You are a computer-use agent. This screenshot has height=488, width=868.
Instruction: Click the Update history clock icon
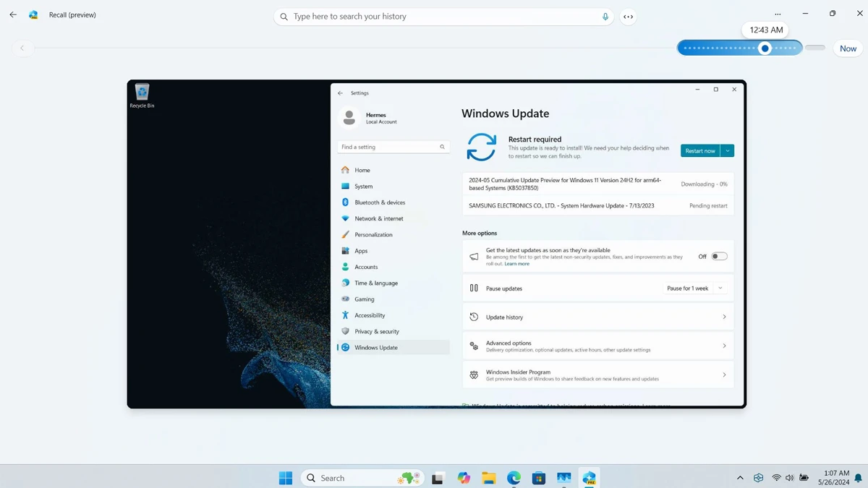[474, 317]
